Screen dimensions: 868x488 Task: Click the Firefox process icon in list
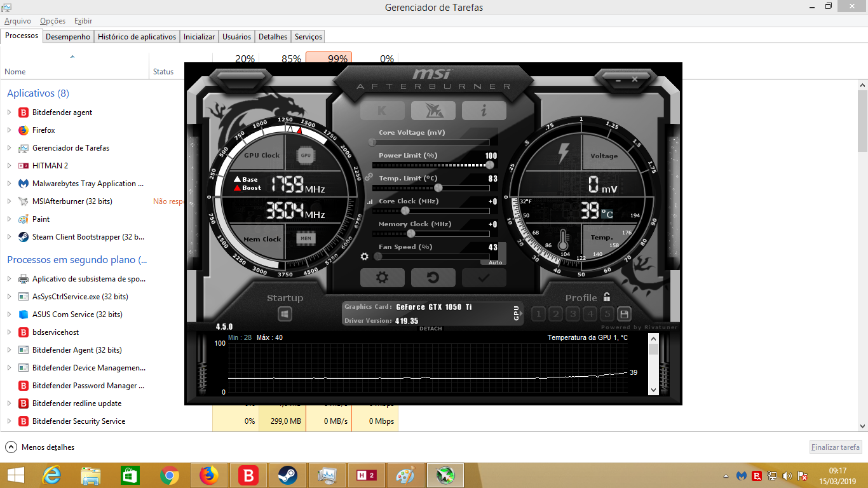click(x=24, y=130)
